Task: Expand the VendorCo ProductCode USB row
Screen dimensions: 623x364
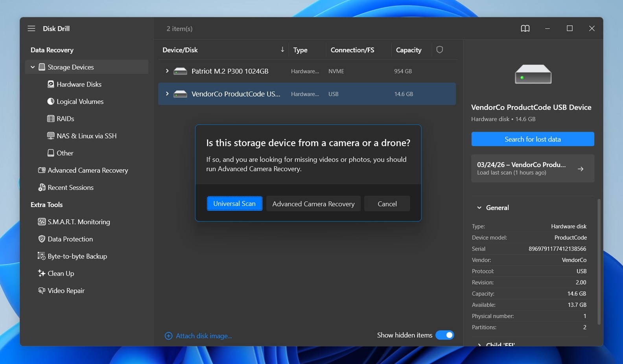Action: coord(167,94)
